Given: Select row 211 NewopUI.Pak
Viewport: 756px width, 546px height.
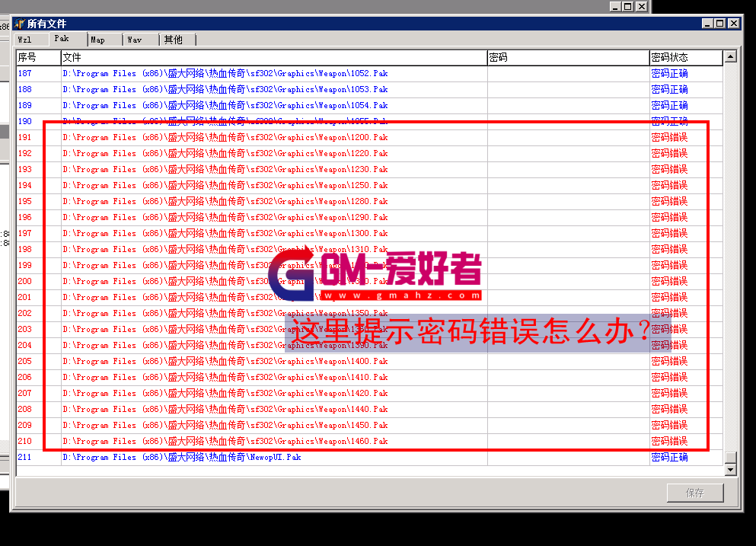Looking at the screenshot, I should point(369,457).
